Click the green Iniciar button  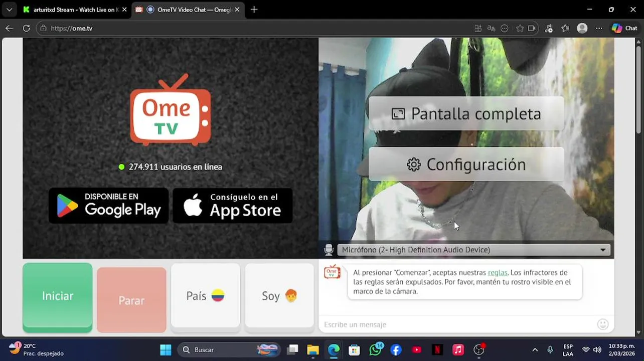(58, 296)
